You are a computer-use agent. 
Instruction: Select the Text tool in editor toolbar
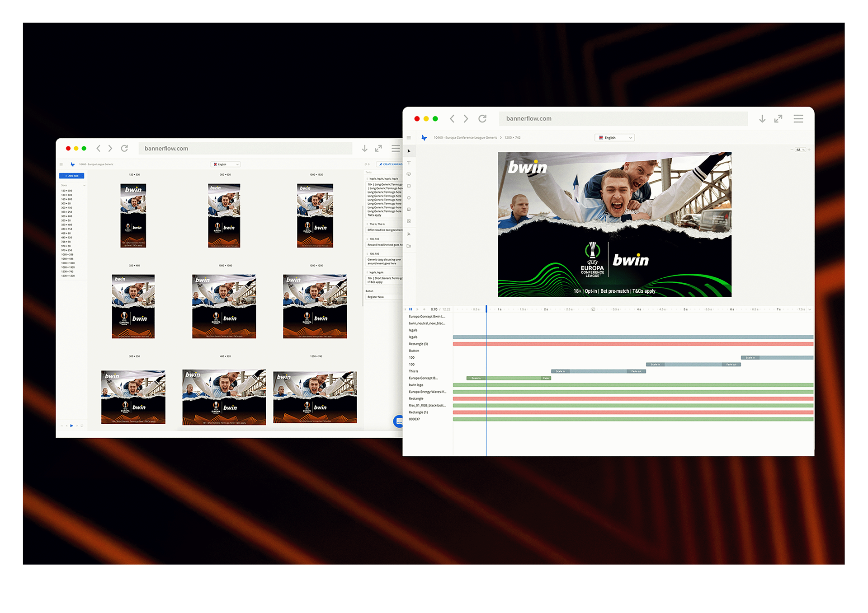tap(409, 163)
